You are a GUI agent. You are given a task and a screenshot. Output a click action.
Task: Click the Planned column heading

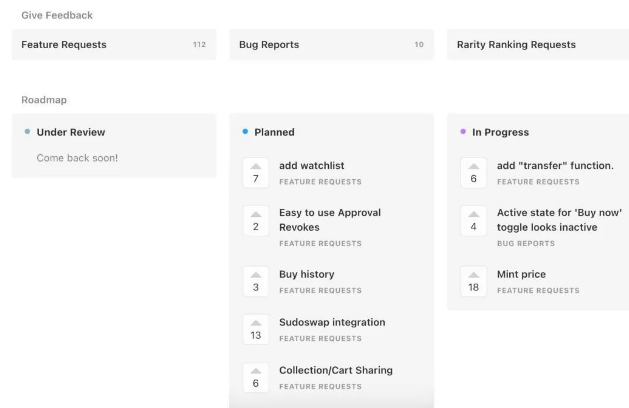[x=274, y=132]
